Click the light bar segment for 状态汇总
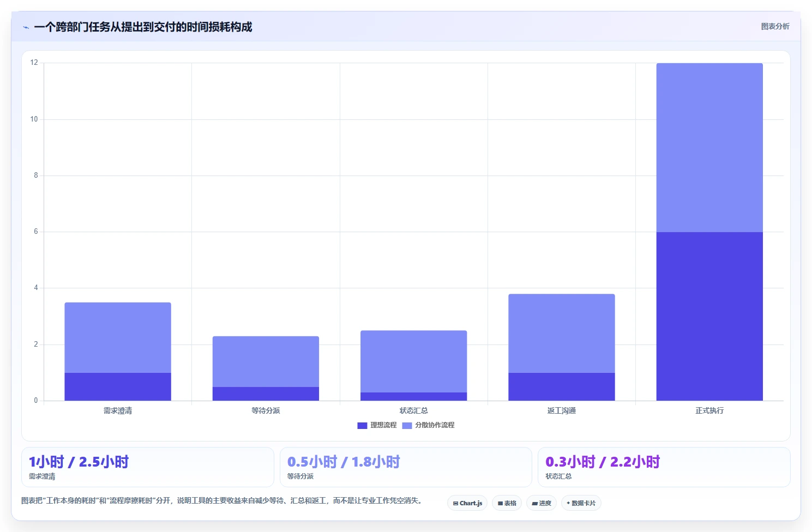 pos(413,361)
